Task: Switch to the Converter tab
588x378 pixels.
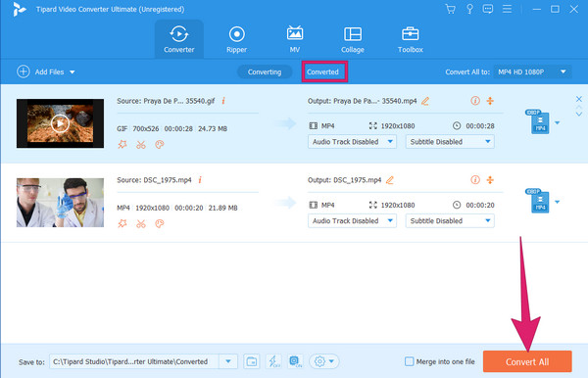Action: [179, 39]
